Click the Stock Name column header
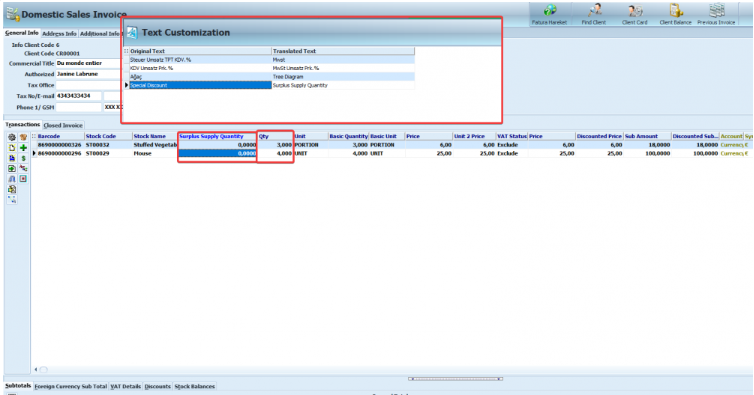This screenshot has width=754, height=395. tap(155, 136)
